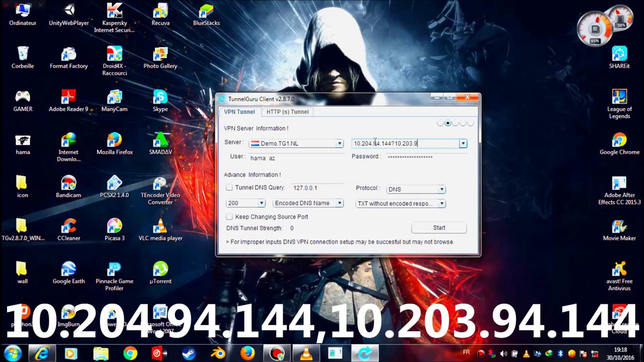Enable Keep Changing Source Port checkbox
Viewport: 644px width, 362px height.
229,217
